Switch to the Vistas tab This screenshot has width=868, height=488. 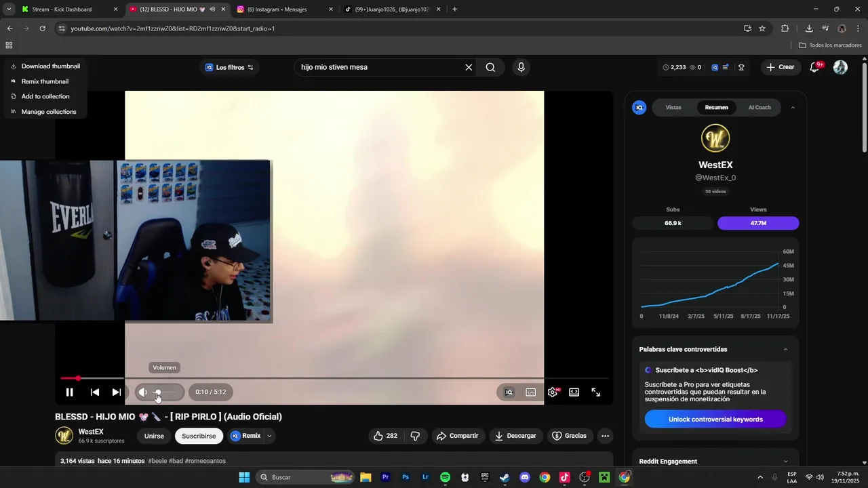673,107
